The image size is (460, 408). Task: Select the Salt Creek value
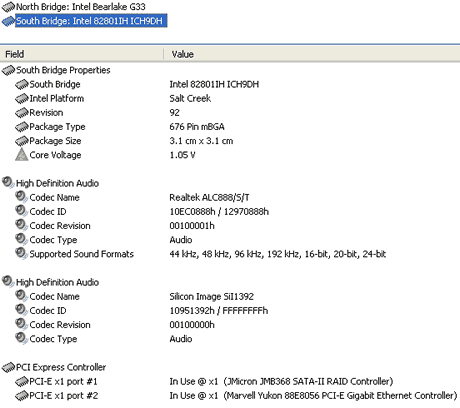point(190,98)
